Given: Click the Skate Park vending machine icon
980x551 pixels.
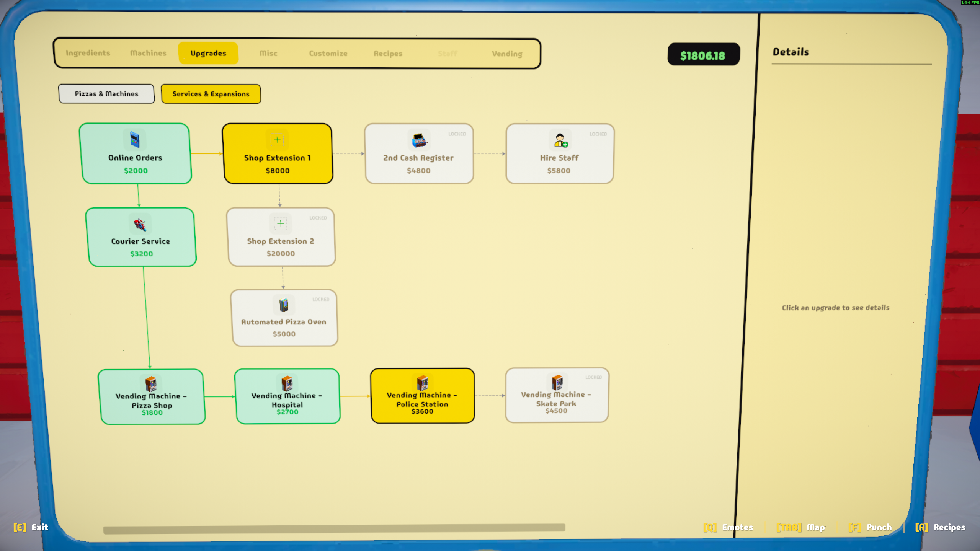Looking at the screenshot, I should point(557,382).
